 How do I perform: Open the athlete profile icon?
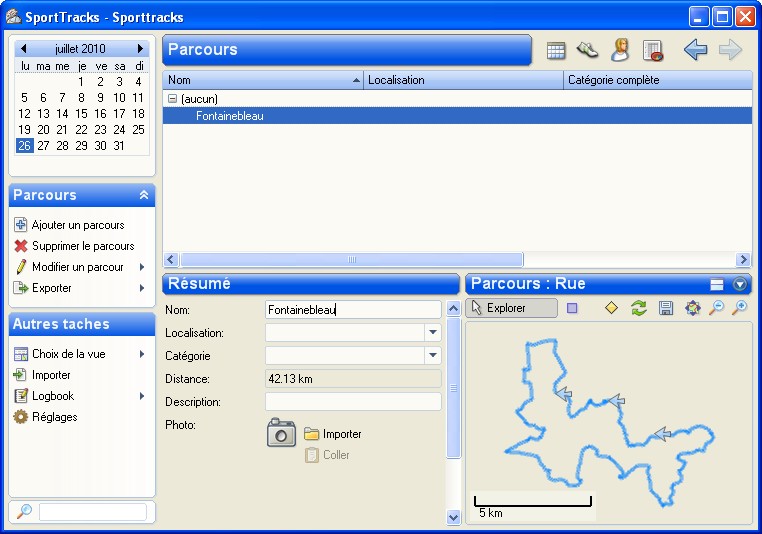[x=620, y=50]
